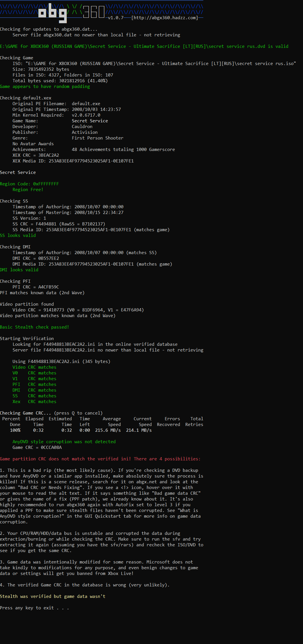303x644 pixels.
Task: Click the green 'SS looks valid' line
Action: coord(18,235)
